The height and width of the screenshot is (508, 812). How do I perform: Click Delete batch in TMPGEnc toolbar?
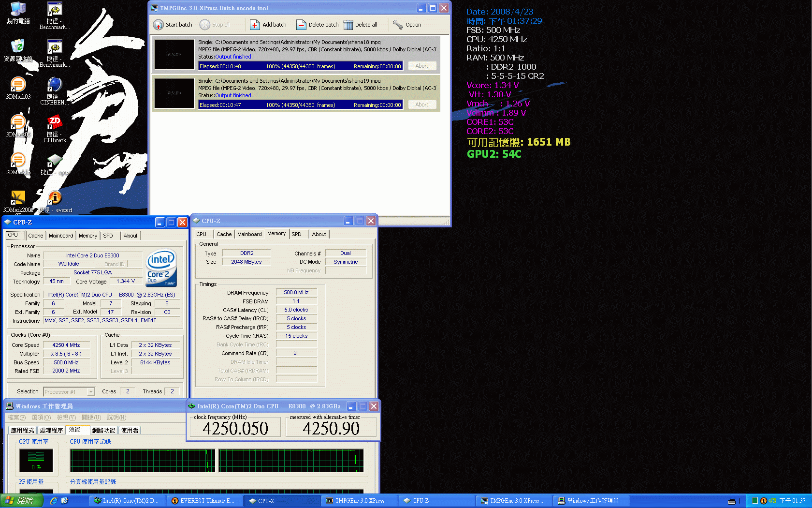click(x=317, y=25)
